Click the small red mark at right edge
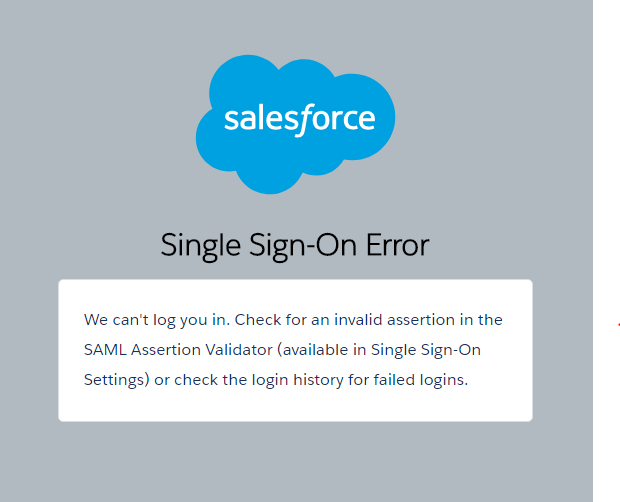The height and width of the screenshot is (502, 620). (x=617, y=324)
